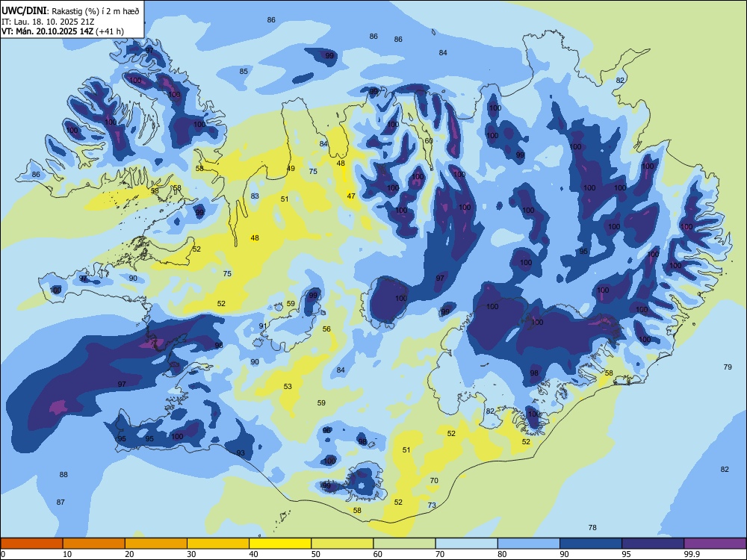Select the '87' humidity value over the sea
Image resolution: width=747 pixels, height=560 pixels.
61,502
